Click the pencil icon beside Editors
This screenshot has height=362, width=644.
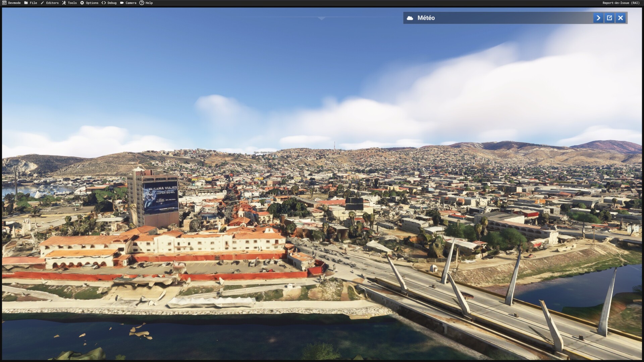click(42, 3)
